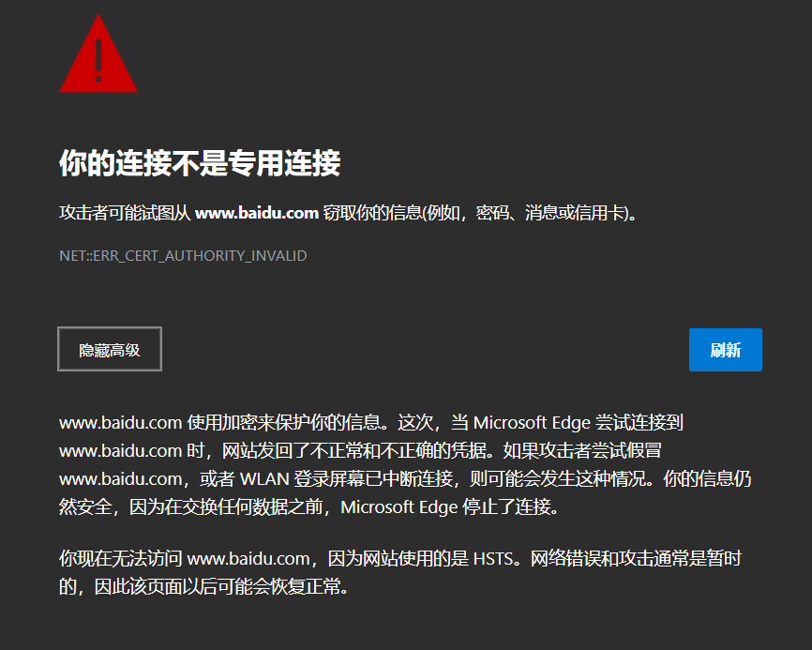Viewport: 812px width, 650px height.
Task: Click www.baidu.com preceding 或者 WLAN
Action: [121, 478]
